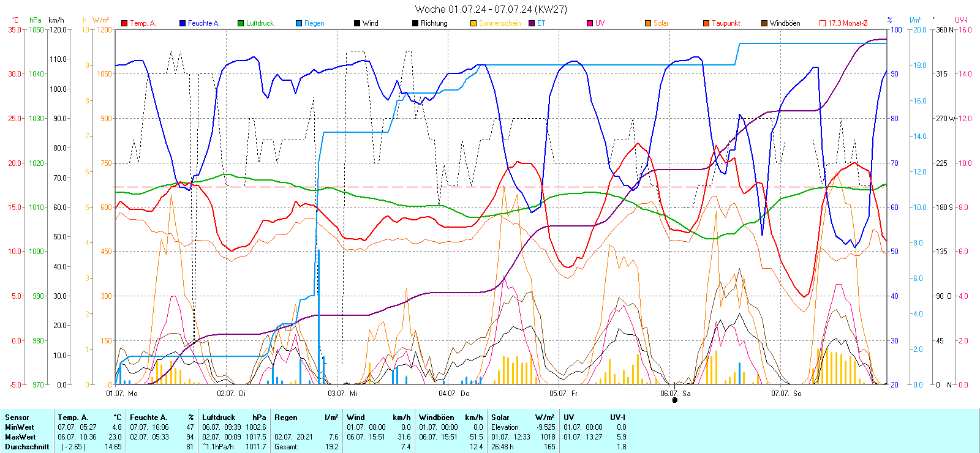Select the Taupunkt legend swatch
Image resolution: width=980 pixels, height=453 pixels.
706,23
